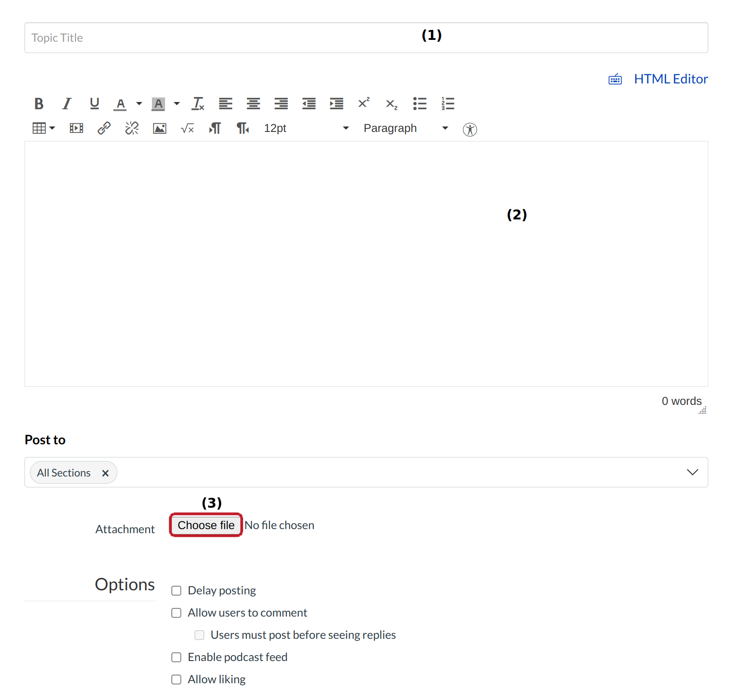740x700 pixels.
Task: Click the Underline toolbar icon
Action: pyautogui.click(x=94, y=104)
